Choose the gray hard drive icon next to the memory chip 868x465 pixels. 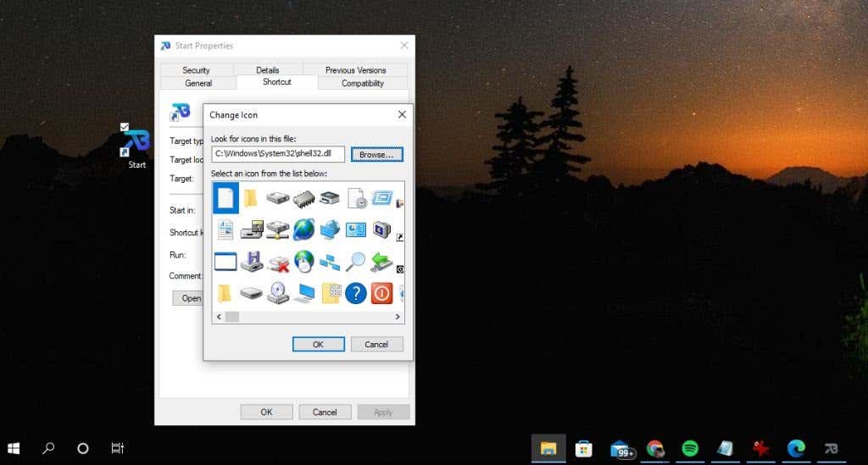[277, 198]
